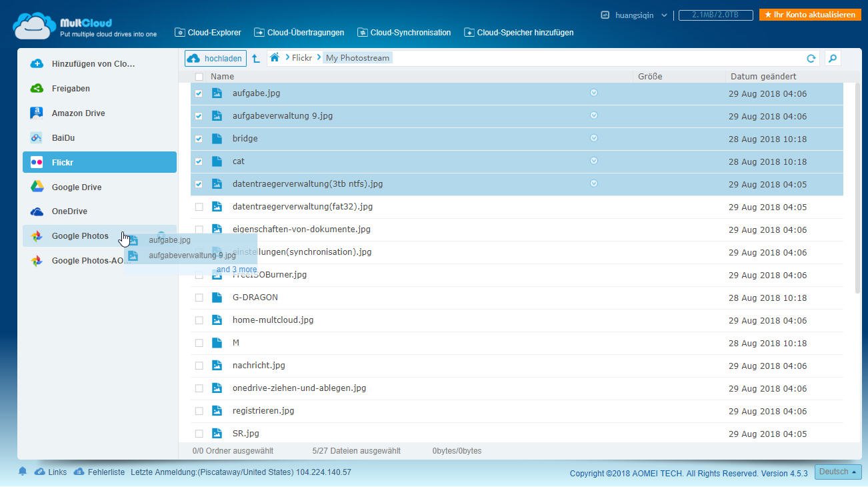Expand the huangsiqin account menu
Image resolution: width=868 pixels, height=487 pixels.
[x=634, y=15]
